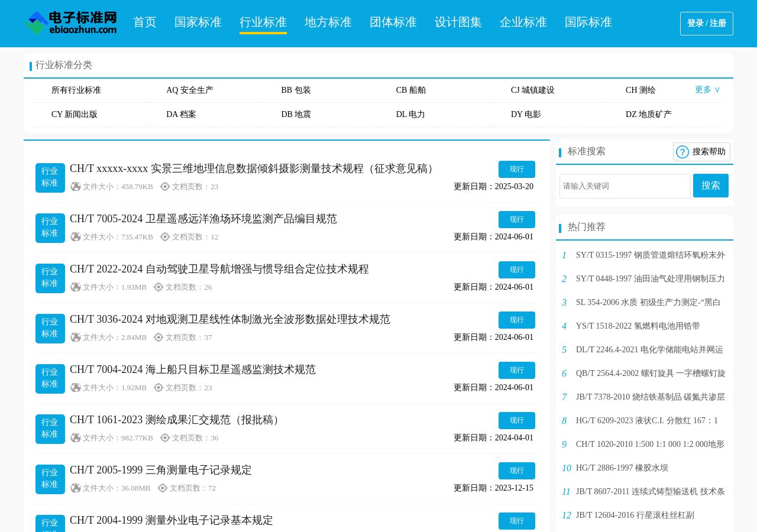Open 国家标准 navigation tab
This screenshot has height=532, width=757.
(x=198, y=22)
